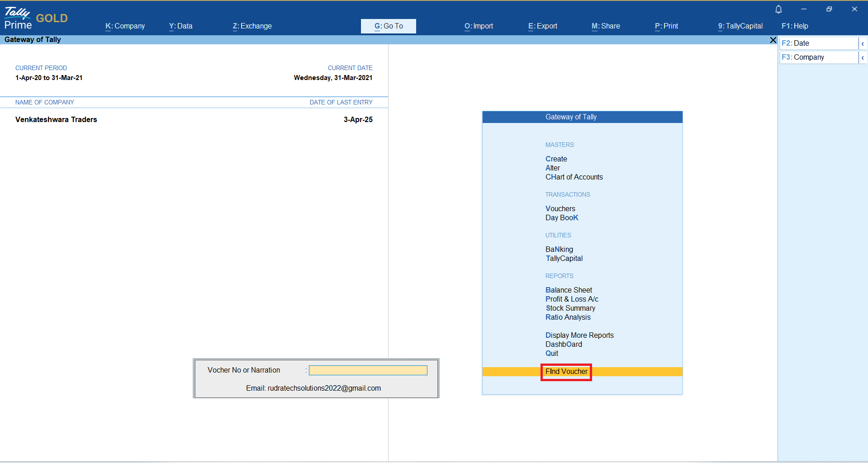Open the Import top menu

(479, 26)
